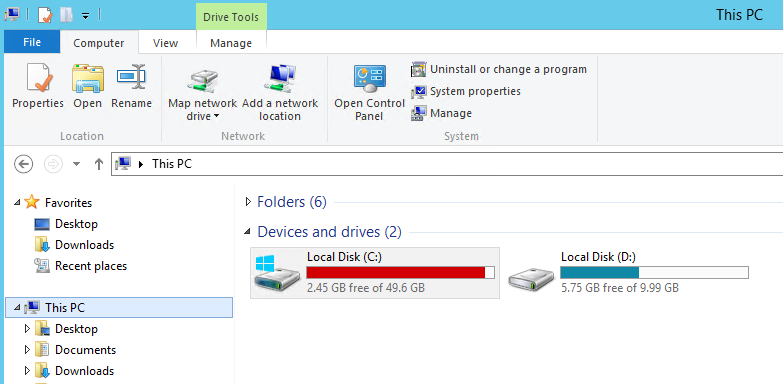Click the Rename ribbon icon
The width and height of the screenshot is (783, 384).
131,76
